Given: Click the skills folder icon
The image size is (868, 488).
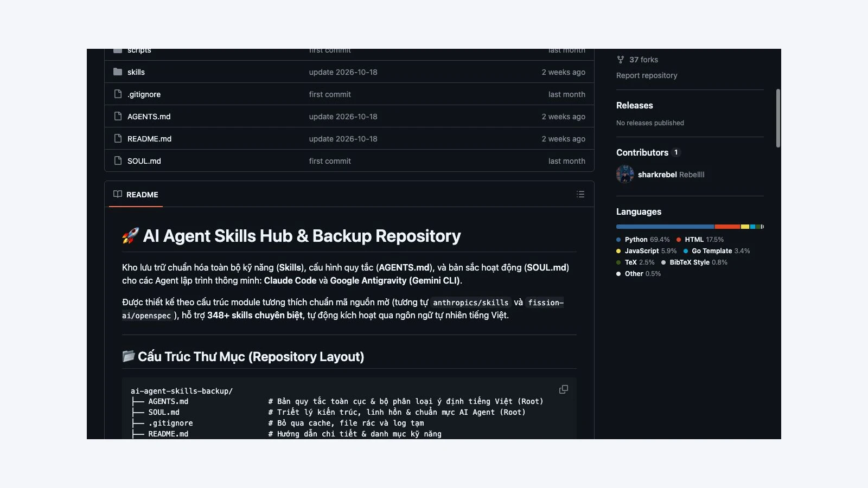Looking at the screenshot, I should pyautogui.click(x=118, y=72).
